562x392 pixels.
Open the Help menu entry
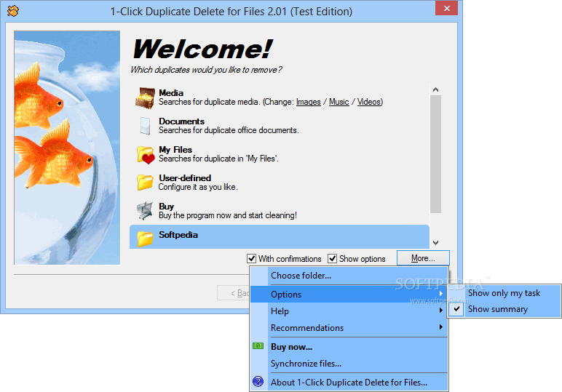(349, 311)
